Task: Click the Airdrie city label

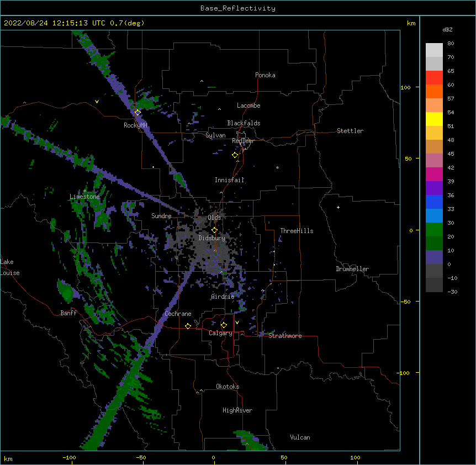Action: pos(223,297)
